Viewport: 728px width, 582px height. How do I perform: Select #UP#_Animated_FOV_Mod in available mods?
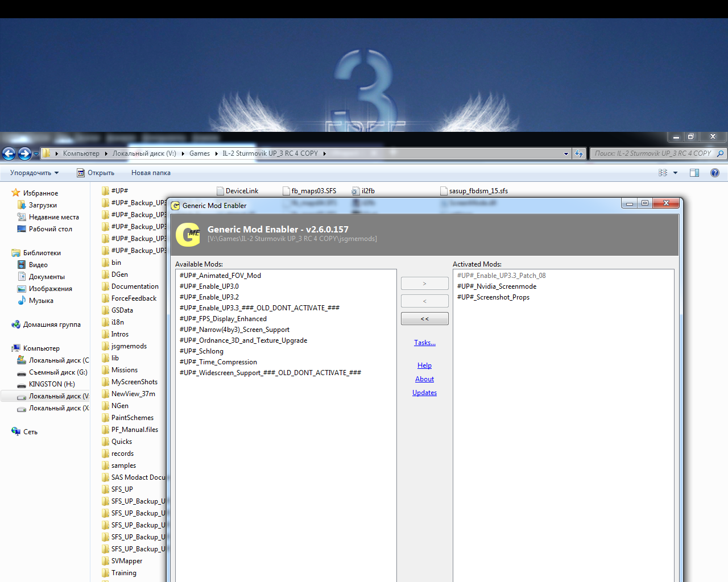[x=220, y=276]
